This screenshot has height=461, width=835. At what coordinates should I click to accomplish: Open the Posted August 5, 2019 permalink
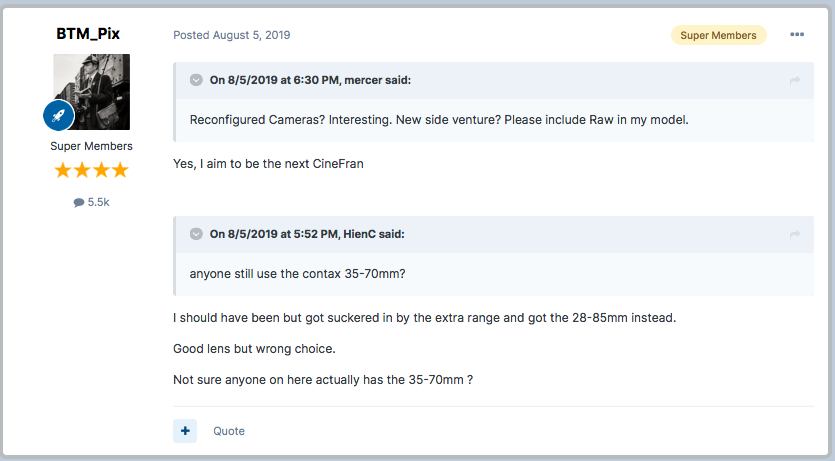point(232,35)
